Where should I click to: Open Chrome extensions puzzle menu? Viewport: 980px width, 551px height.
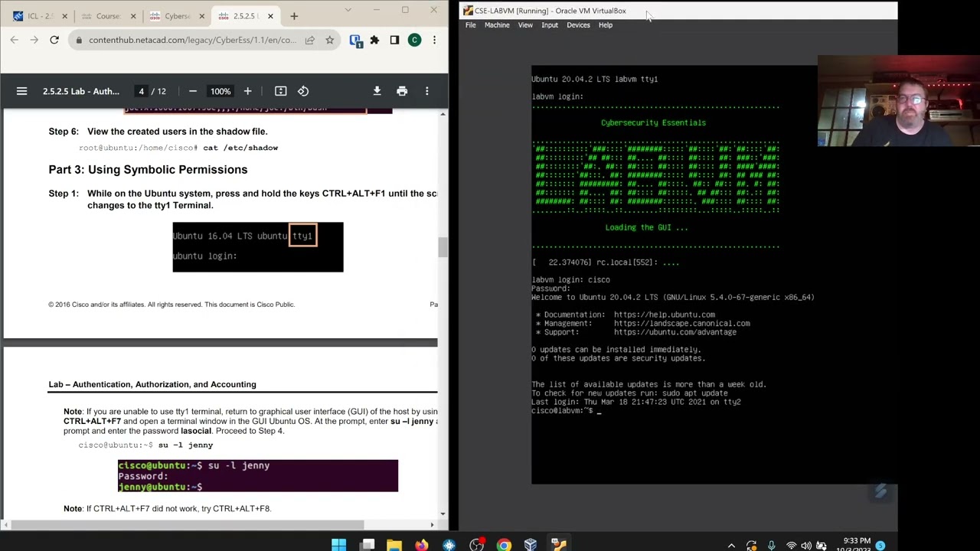click(x=374, y=40)
